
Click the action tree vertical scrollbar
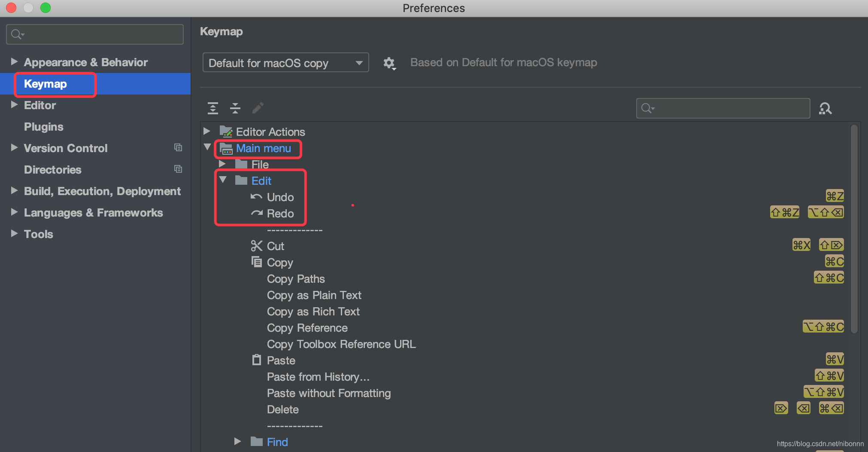click(x=854, y=229)
